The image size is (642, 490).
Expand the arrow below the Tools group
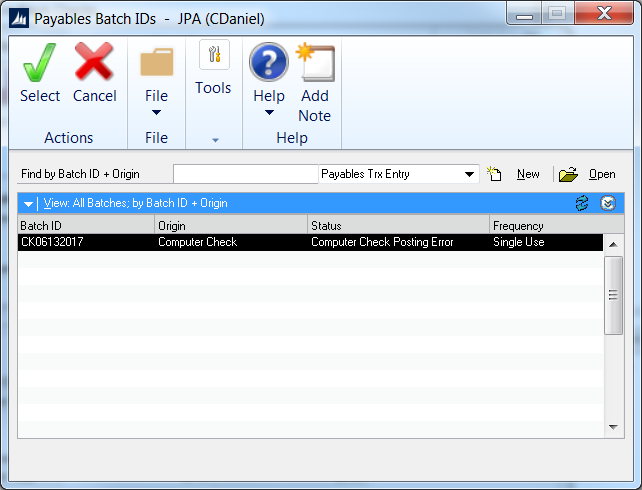coord(214,139)
